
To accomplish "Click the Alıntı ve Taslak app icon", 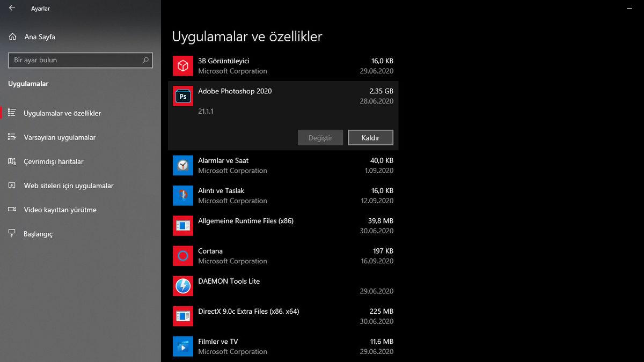I will pos(183,195).
